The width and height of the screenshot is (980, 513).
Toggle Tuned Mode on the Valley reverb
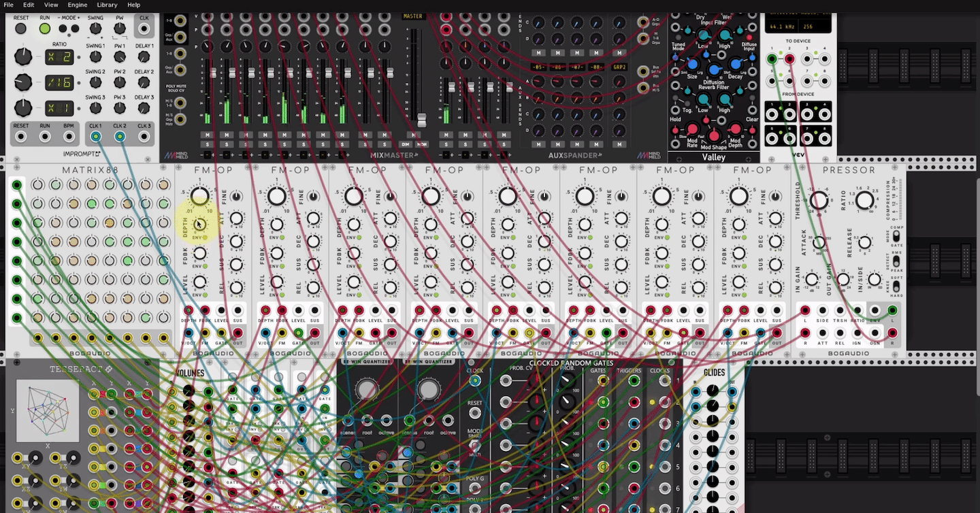[x=678, y=37]
